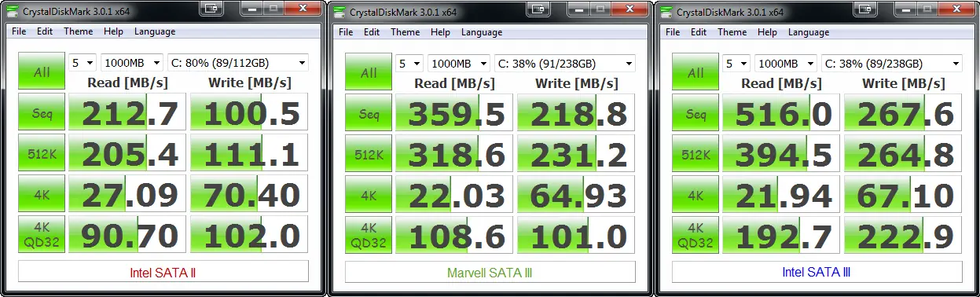The height and width of the screenshot is (297, 980).
Task: Click the CrystalDiskMark app icon in Intel SATA III window
Action: [x=666, y=12]
